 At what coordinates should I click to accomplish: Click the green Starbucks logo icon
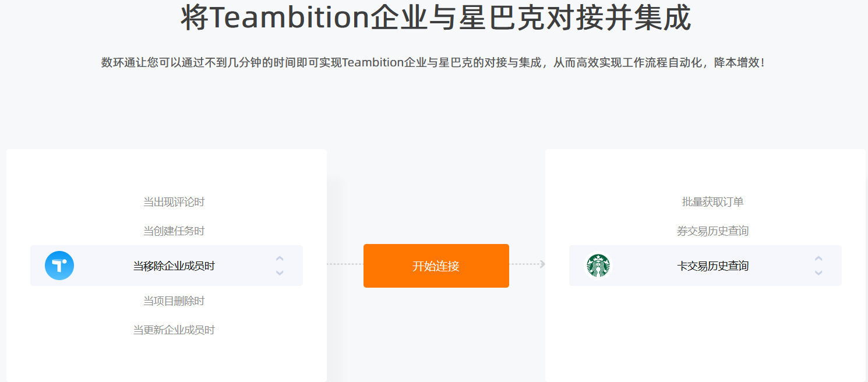click(598, 266)
